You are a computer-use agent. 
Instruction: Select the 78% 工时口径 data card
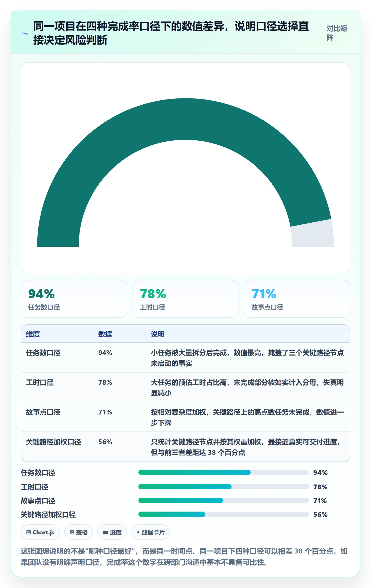[185, 299]
